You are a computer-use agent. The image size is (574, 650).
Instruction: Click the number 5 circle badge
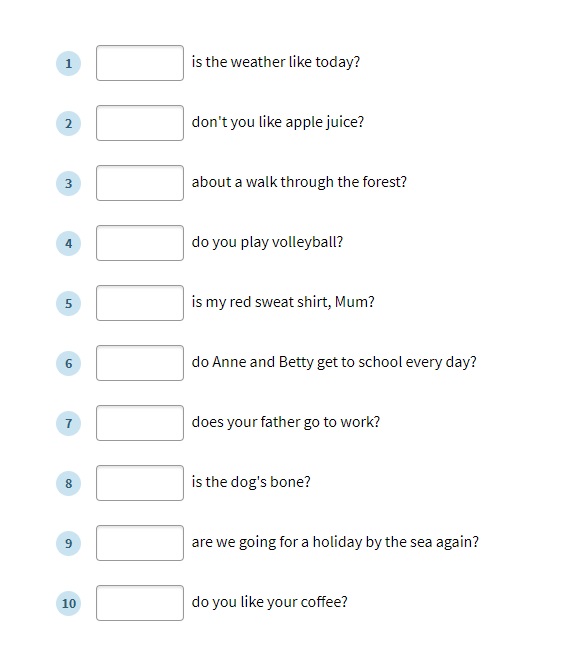(68, 303)
